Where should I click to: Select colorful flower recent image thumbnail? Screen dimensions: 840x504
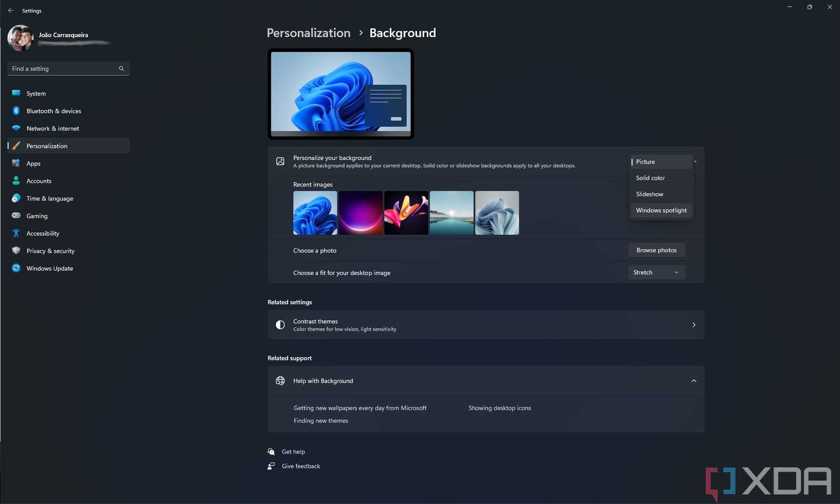pyautogui.click(x=406, y=213)
